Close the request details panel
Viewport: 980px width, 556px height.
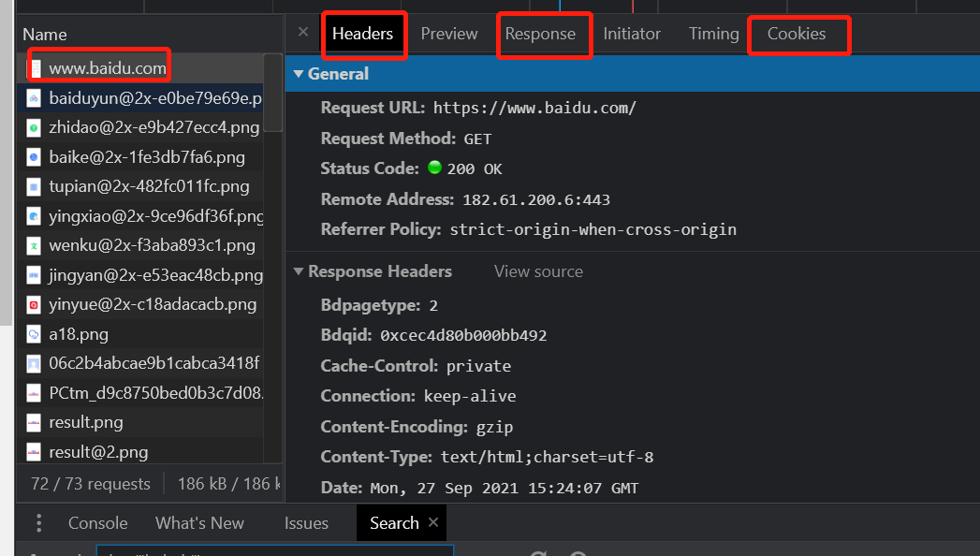[303, 32]
